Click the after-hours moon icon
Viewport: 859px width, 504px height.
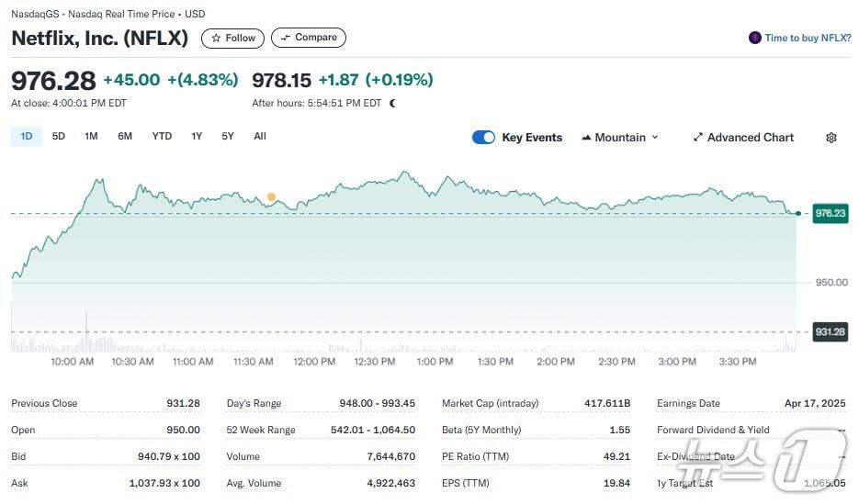pos(393,104)
